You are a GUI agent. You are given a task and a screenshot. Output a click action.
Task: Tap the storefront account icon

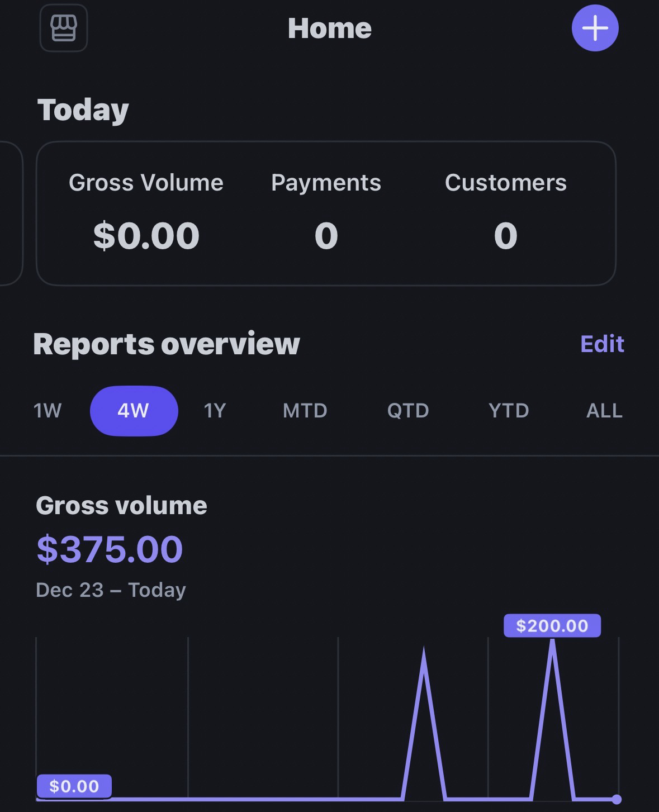63,28
